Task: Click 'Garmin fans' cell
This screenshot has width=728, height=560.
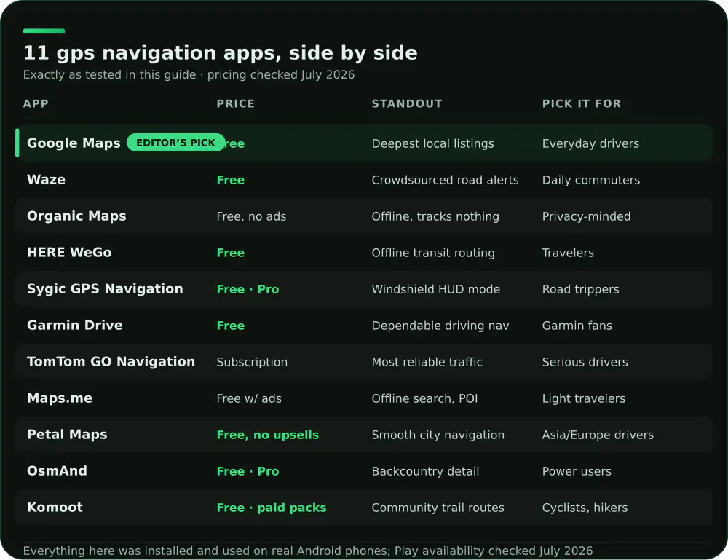Action: (x=577, y=326)
